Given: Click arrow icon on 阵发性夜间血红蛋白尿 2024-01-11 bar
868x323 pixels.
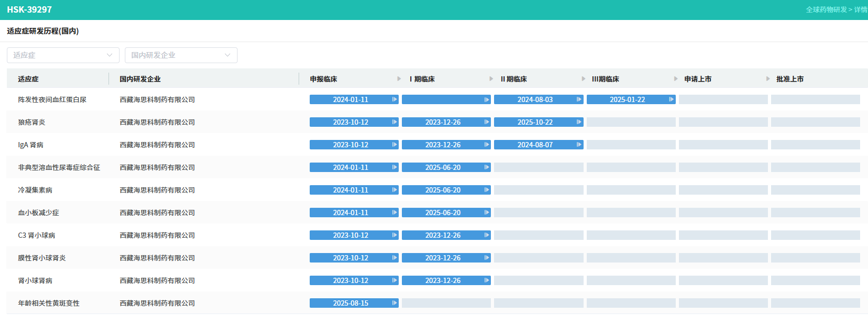Looking at the screenshot, I should point(394,99).
